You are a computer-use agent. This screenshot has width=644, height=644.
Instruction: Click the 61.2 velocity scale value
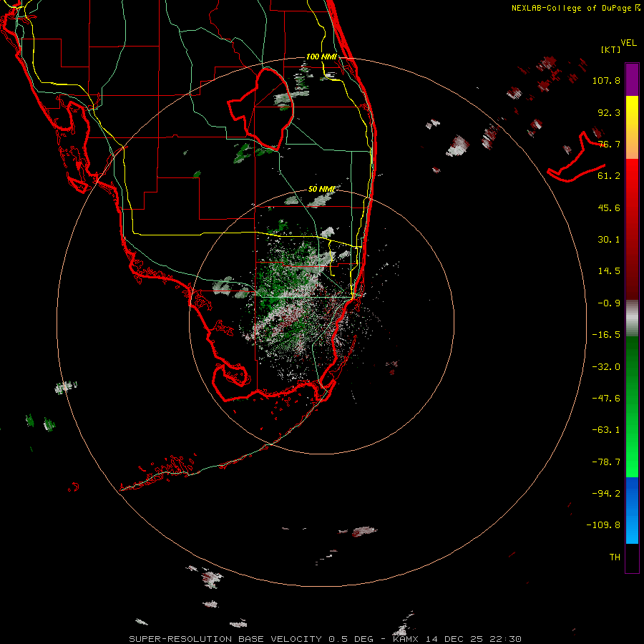click(609, 176)
